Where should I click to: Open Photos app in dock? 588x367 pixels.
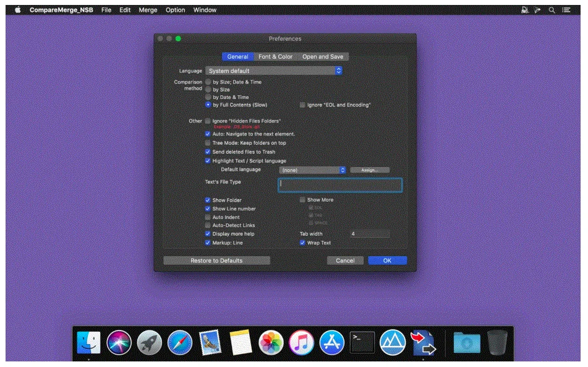tap(271, 343)
